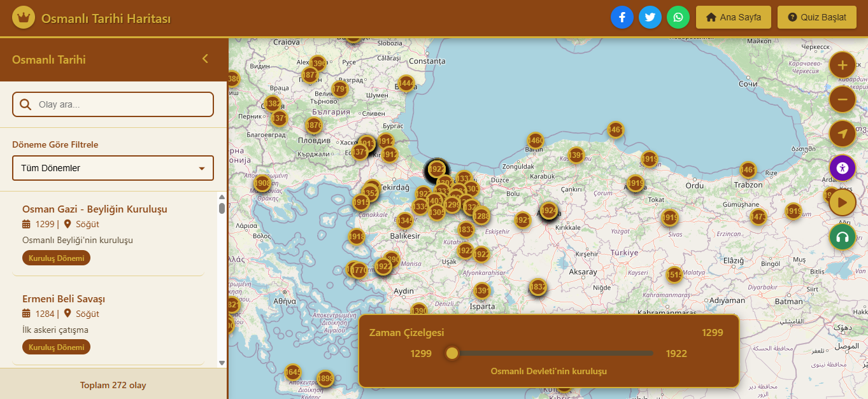Share the map on Facebook
This screenshot has height=399, width=868.
coord(622,17)
